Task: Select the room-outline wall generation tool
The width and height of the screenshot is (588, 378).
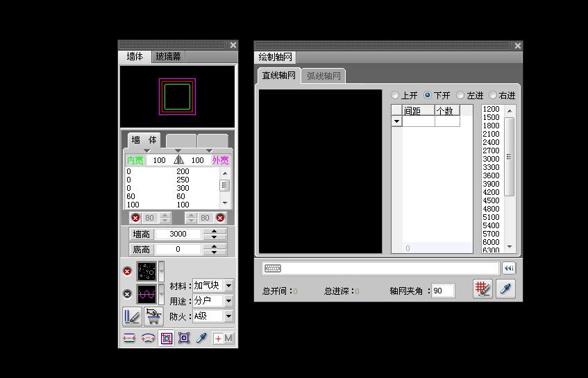Action: click(184, 338)
